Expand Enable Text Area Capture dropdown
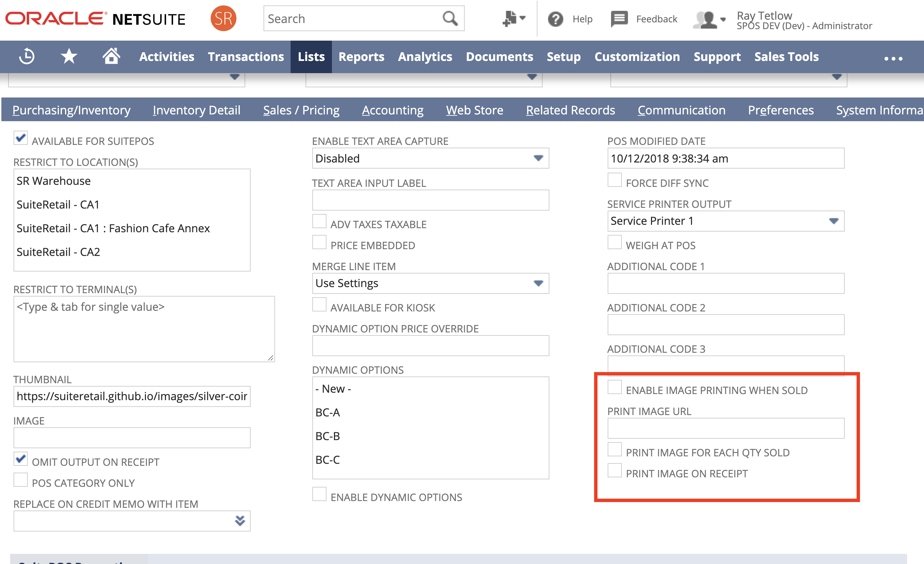Viewport: 924px width, 564px height. (x=539, y=158)
